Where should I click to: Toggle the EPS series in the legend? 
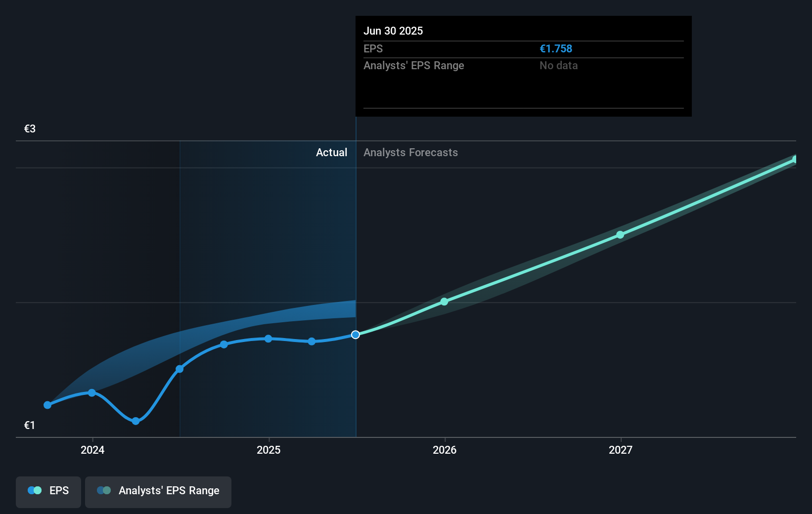pos(48,492)
